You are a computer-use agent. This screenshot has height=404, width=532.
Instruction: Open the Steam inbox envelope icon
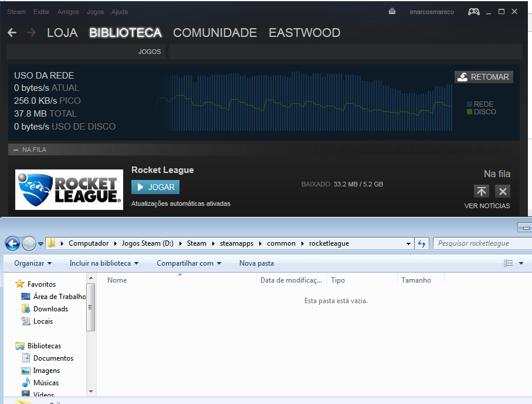[392, 12]
